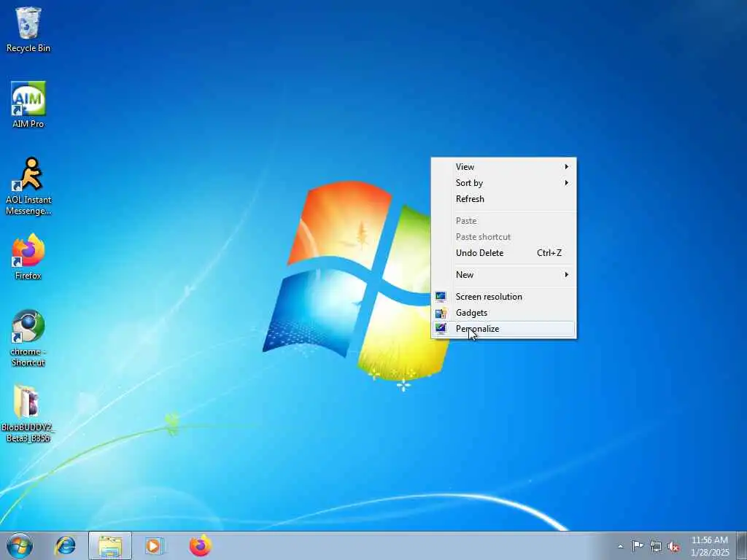This screenshot has width=747, height=560.
Task: Select the BlobBUDDY2_Beta3_B356 folder
Action: pos(28,414)
